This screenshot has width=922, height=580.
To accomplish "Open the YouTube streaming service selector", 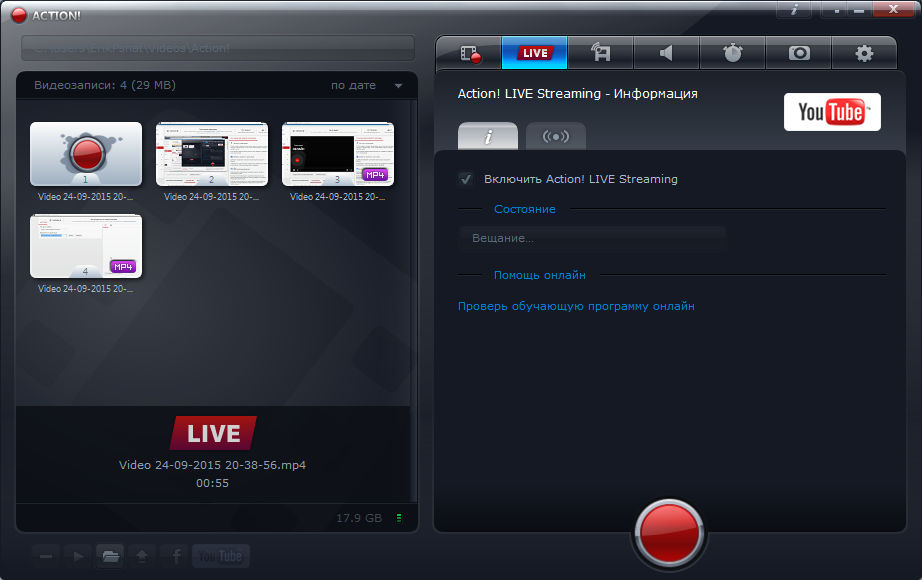I will [x=832, y=112].
